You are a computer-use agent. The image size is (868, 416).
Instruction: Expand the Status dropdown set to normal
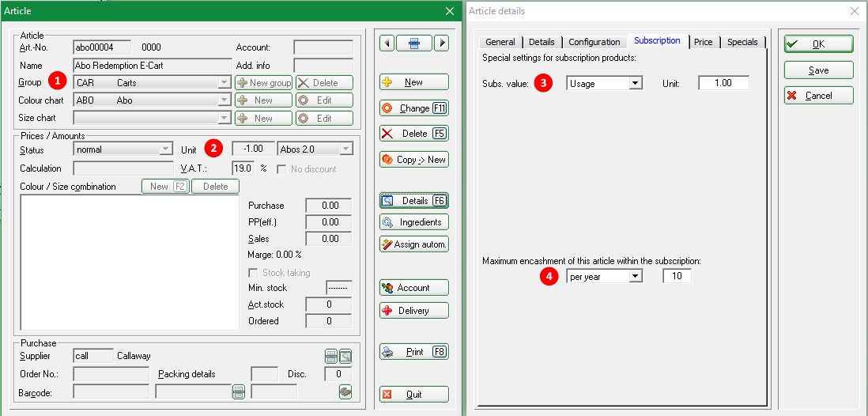165,149
